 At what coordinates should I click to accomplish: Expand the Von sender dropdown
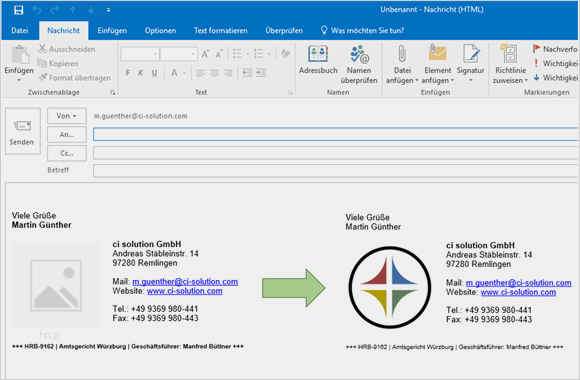coord(67,116)
